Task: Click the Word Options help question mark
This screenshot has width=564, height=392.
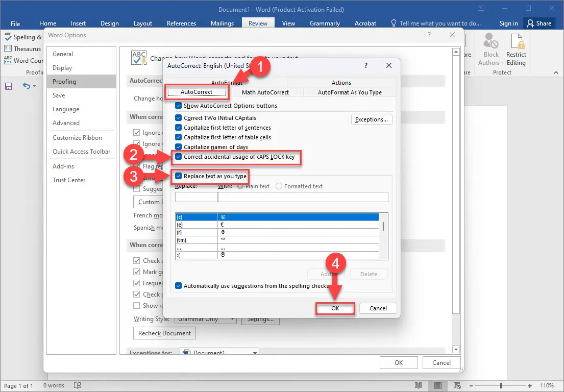Action: (x=429, y=35)
